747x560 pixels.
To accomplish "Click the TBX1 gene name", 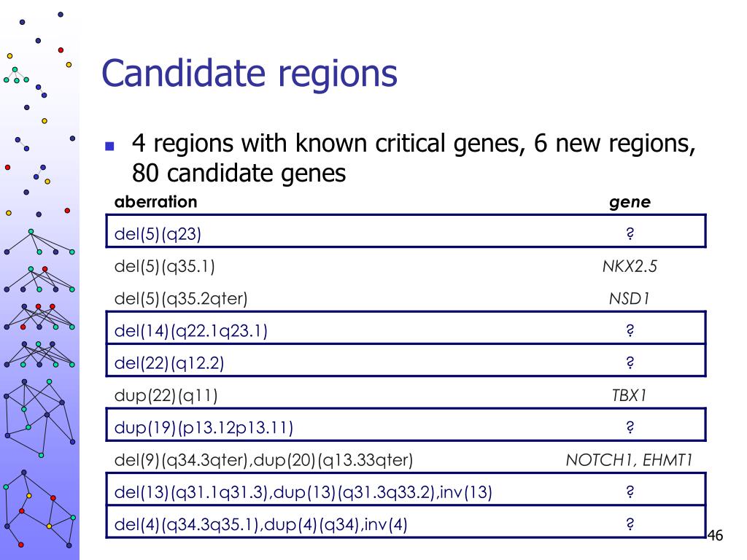I will 630,395.
